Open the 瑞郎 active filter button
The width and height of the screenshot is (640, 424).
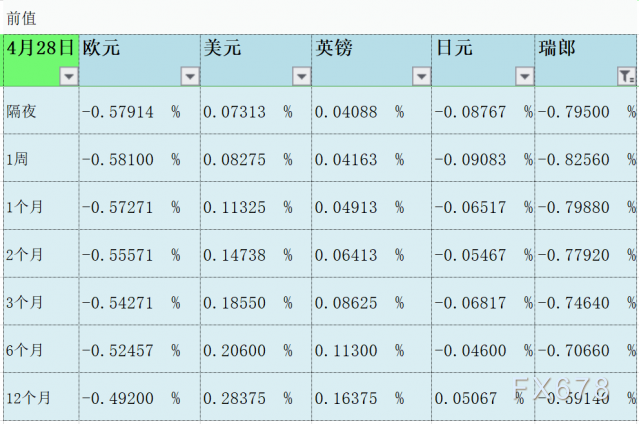[627, 76]
